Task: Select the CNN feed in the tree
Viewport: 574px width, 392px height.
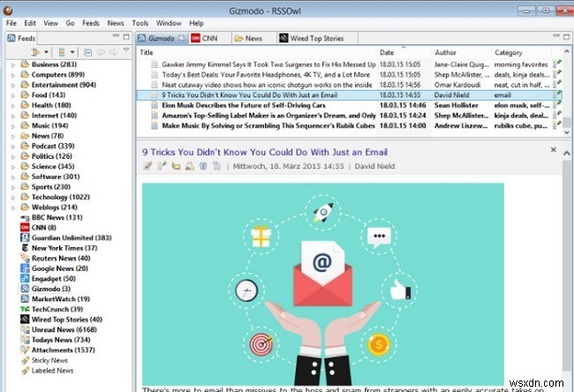Action: 39,227
